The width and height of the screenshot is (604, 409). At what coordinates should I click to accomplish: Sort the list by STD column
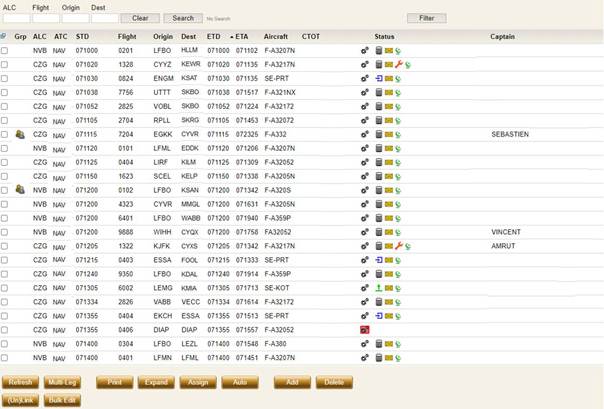tap(82, 37)
